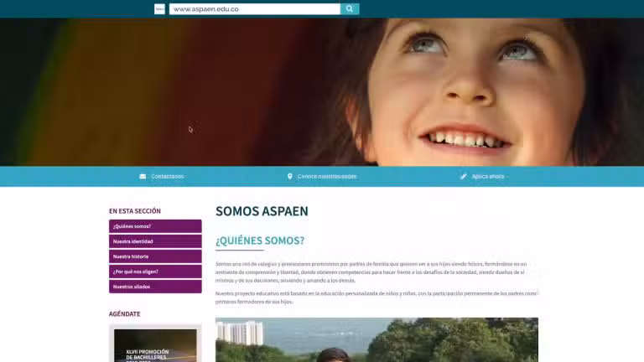Screen dimensions: 644x362
Task: Open the Contáctanos link
Action: pyautogui.click(x=168, y=177)
